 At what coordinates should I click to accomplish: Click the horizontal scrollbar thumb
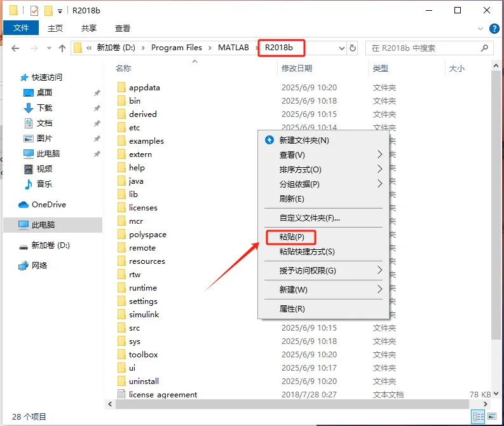pos(292,404)
